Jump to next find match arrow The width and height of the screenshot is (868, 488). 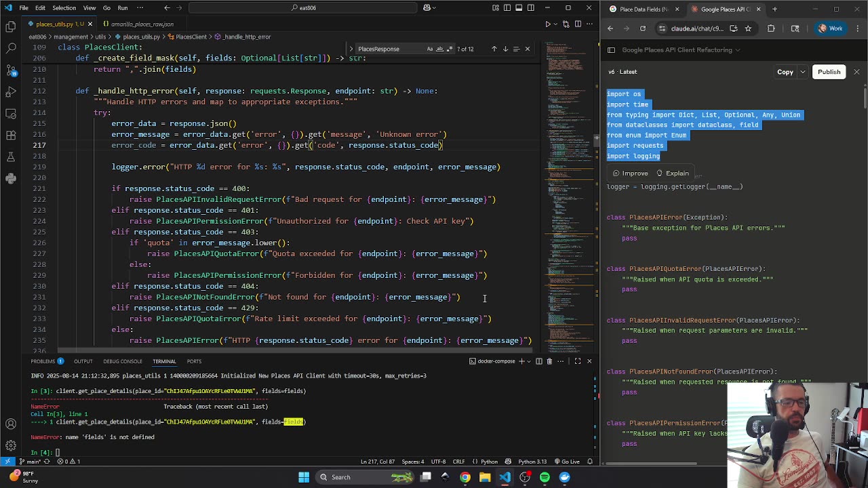[x=505, y=49]
